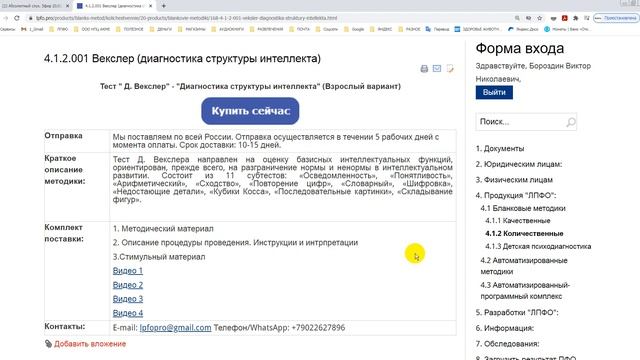Reload the page with the refresh icon

click(x=17, y=18)
